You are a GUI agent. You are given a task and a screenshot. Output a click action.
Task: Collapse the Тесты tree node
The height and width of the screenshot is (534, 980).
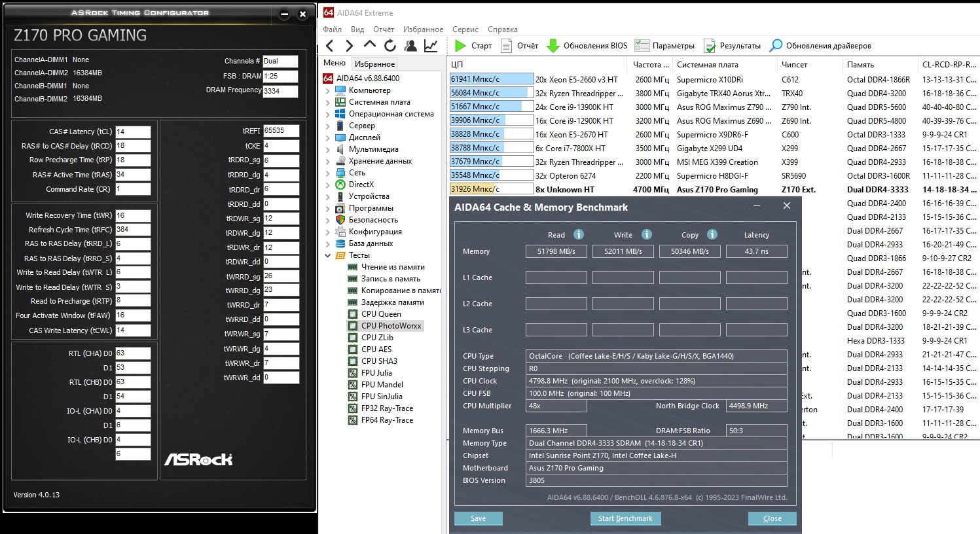(x=328, y=256)
